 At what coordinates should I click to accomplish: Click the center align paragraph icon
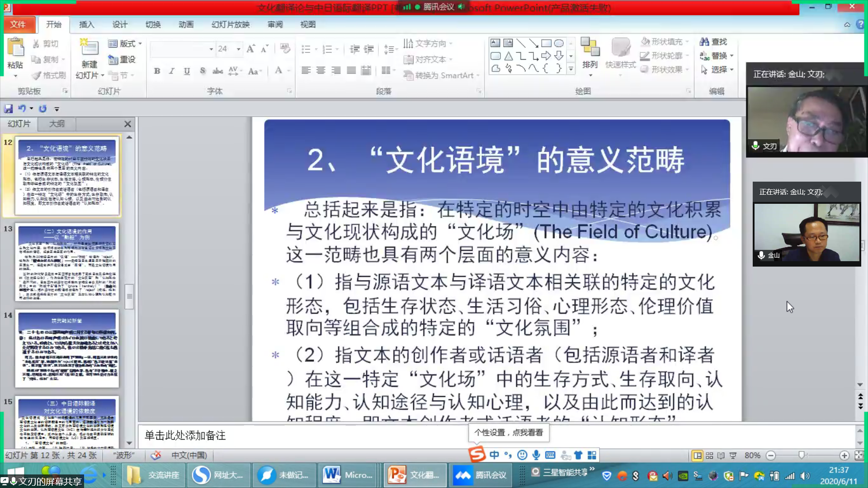(321, 70)
